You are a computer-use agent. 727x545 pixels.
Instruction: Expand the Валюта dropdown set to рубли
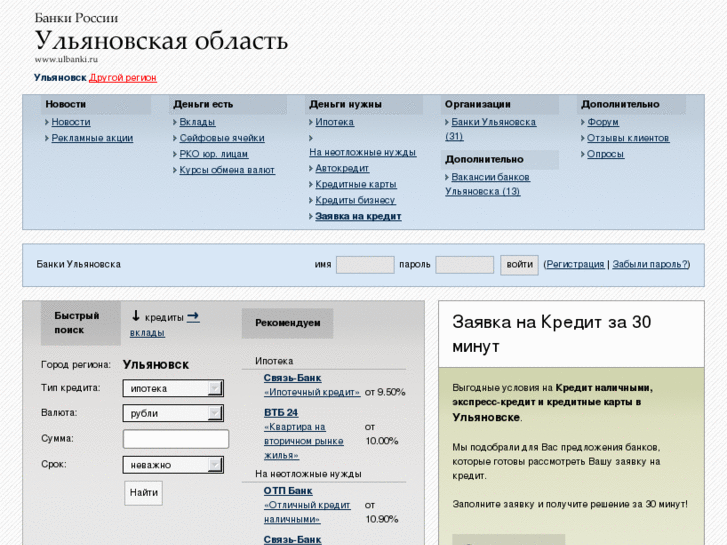[x=173, y=413]
